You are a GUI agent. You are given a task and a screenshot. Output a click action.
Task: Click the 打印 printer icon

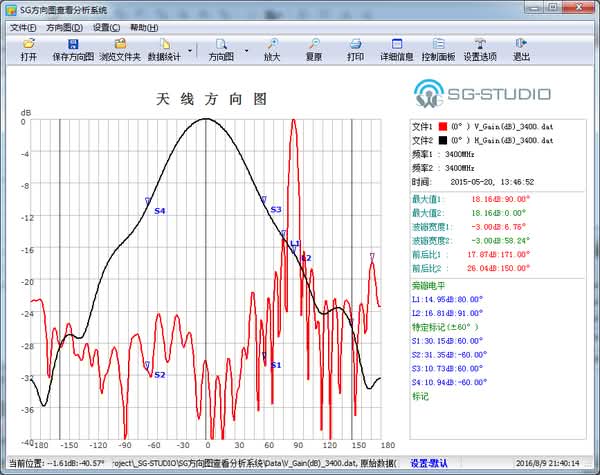(x=355, y=44)
